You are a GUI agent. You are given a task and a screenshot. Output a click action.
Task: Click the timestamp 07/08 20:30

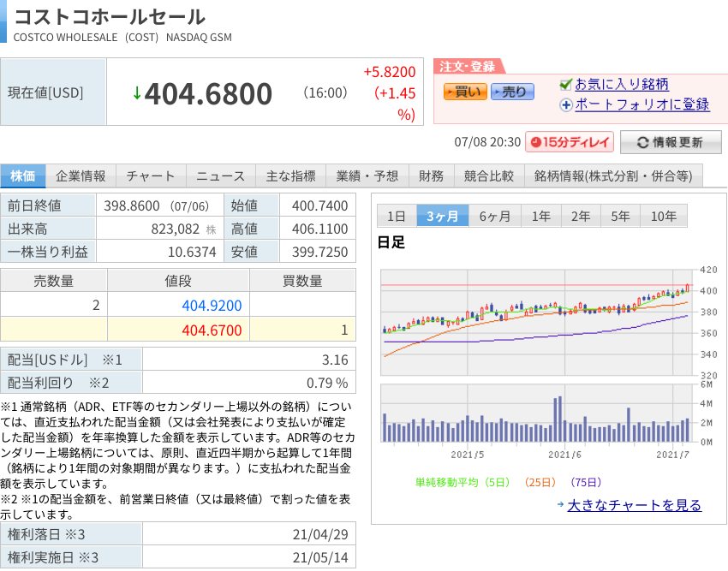487,142
